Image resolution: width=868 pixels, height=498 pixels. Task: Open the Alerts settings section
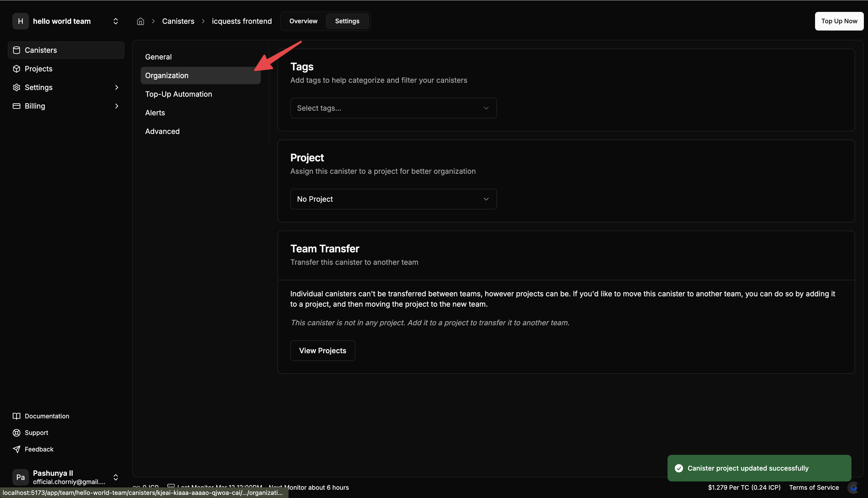point(154,112)
